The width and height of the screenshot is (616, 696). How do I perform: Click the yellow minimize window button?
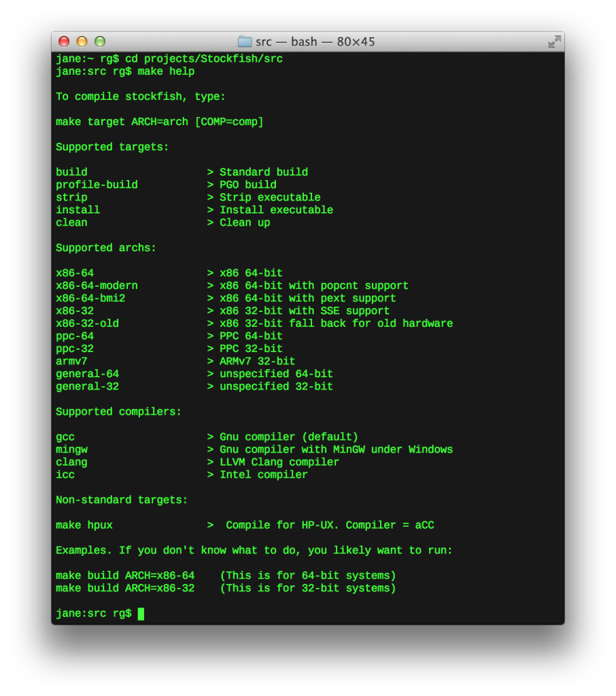tap(82, 41)
